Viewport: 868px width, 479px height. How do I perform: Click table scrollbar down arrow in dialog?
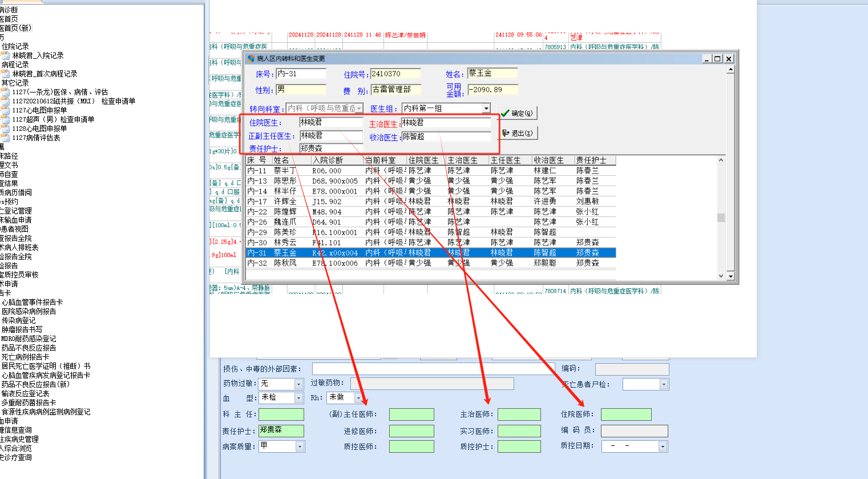(x=721, y=276)
